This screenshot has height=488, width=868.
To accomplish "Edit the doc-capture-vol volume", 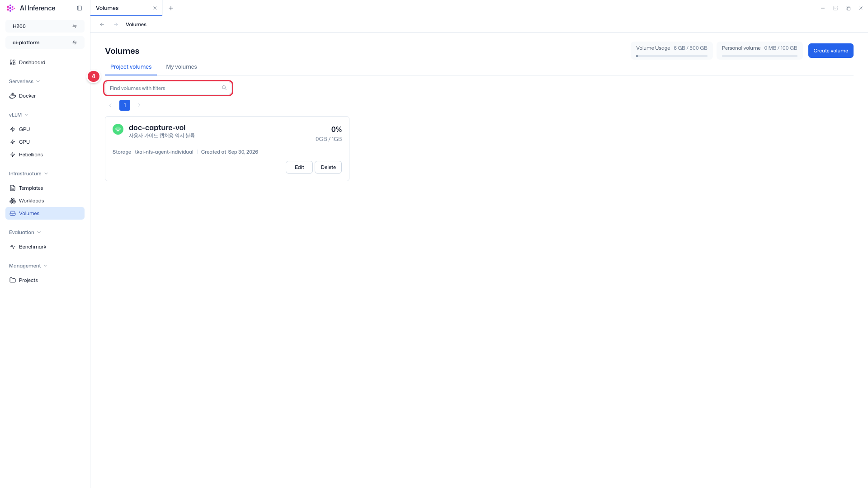I will (x=299, y=167).
